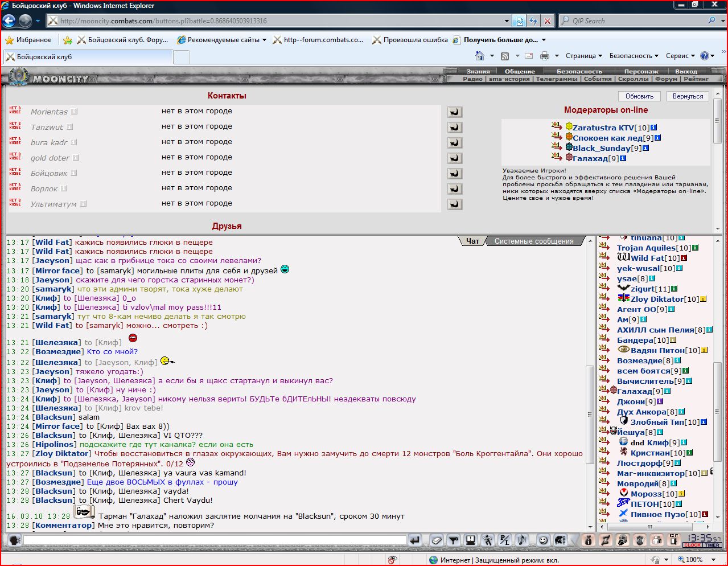The height and width of the screenshot is (566, 728).
Task: Click private-message icon left of Trojan Aquiles
Action: (604, 247)
